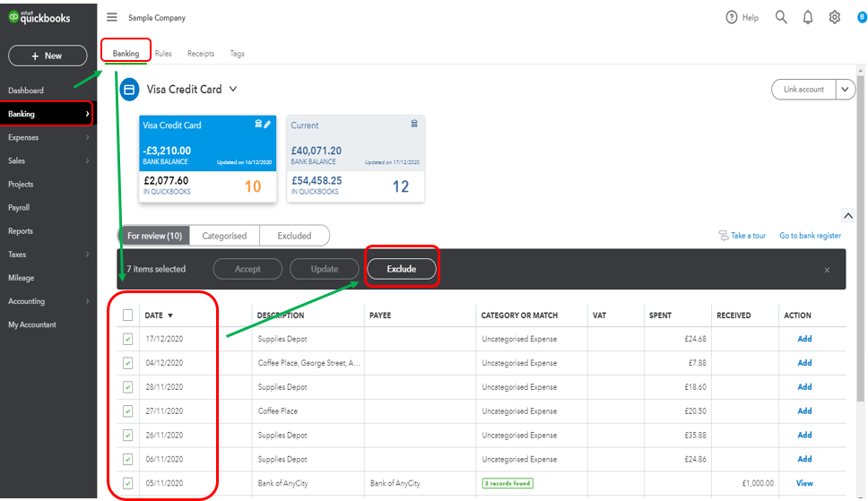The image size is (868, 501).
Task: Click the Accept button
Action: click(247, 269)
